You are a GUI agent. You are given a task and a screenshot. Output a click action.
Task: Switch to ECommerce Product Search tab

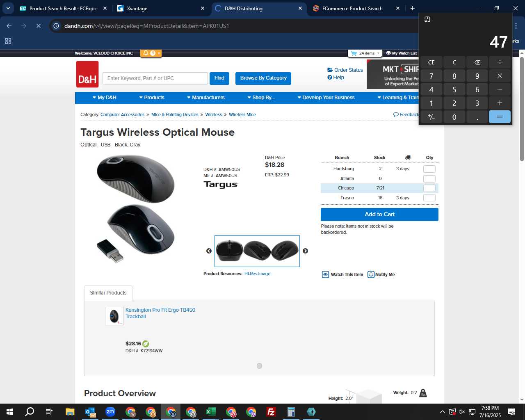point(355,8)
